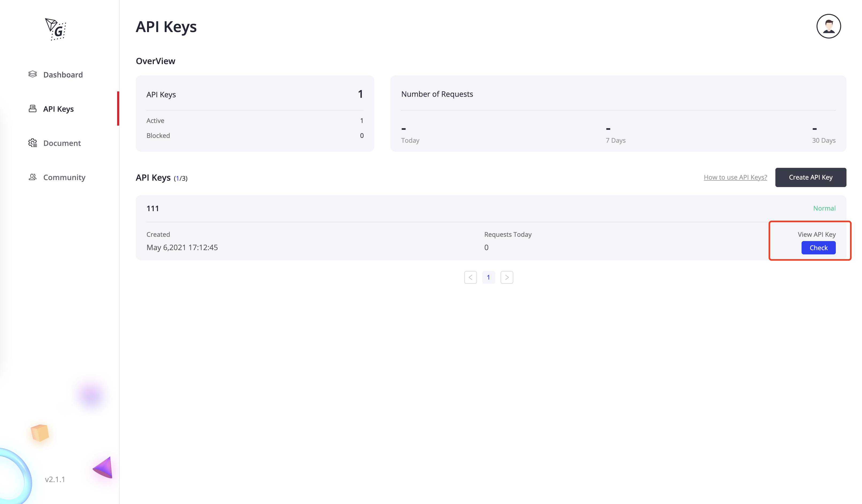The height and width of the screenshot is (504, 862).
Task: Click the Dashboard layers icon
Action: (33, 74)
